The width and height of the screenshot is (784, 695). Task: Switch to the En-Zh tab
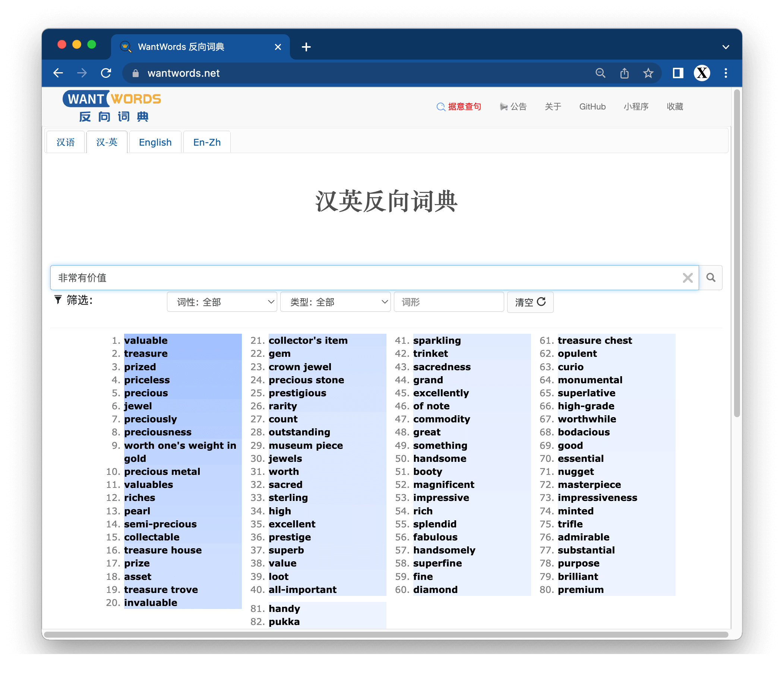(x=207, y=142)
